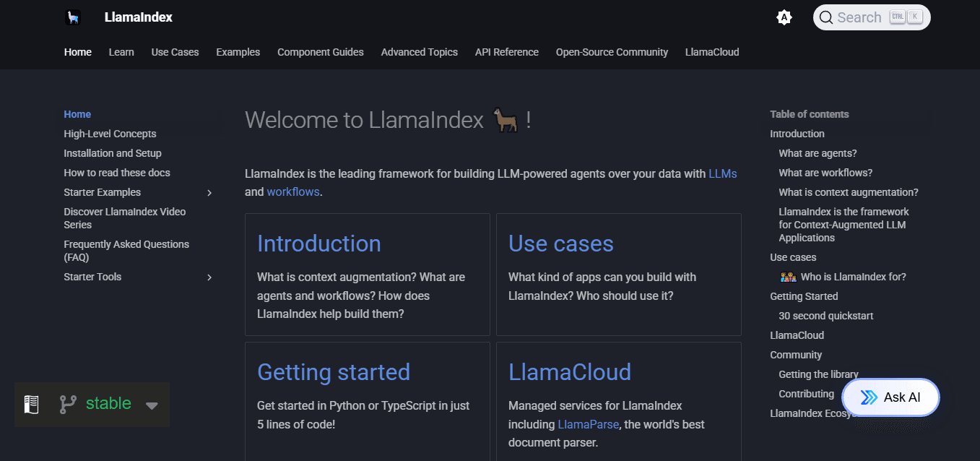The width and height of the screenshot is (980, 461).
Task: Switch to the Learn tab
Action: (121, 52)
